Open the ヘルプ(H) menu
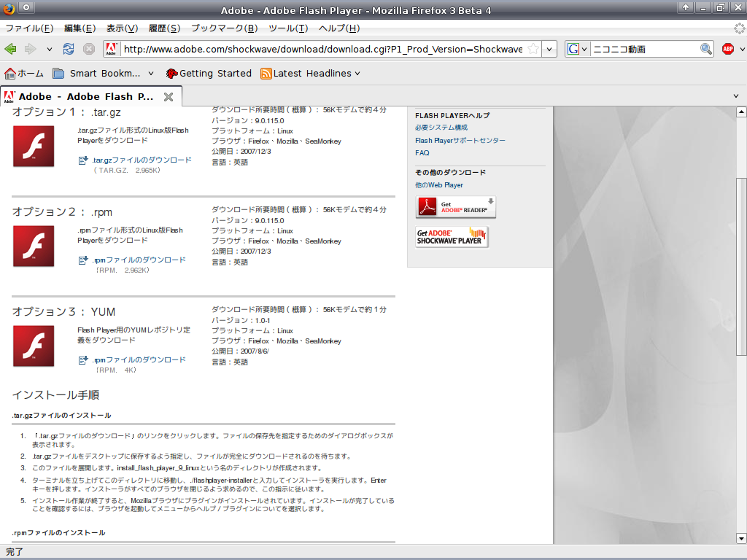The image size is (747, 560). coord(339,28)
